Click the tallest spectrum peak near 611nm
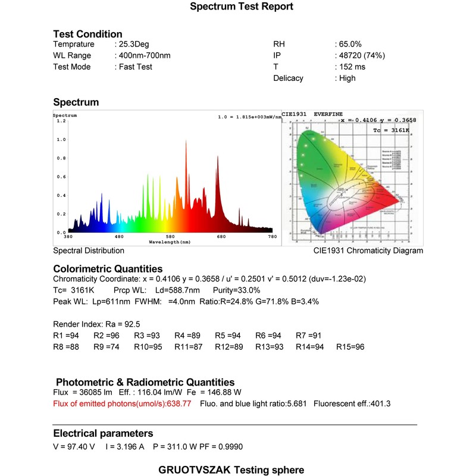The image size is (476, 476). (186, 170)
